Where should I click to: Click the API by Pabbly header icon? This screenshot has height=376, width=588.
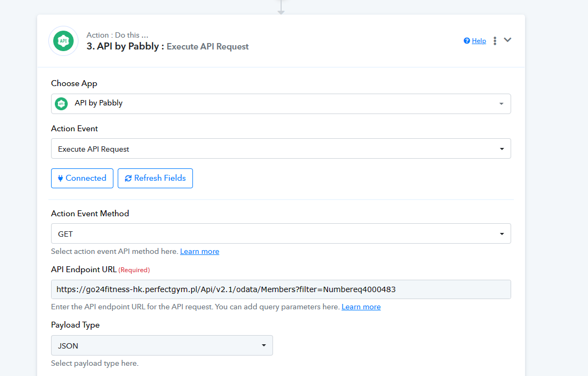coord(63,41)
